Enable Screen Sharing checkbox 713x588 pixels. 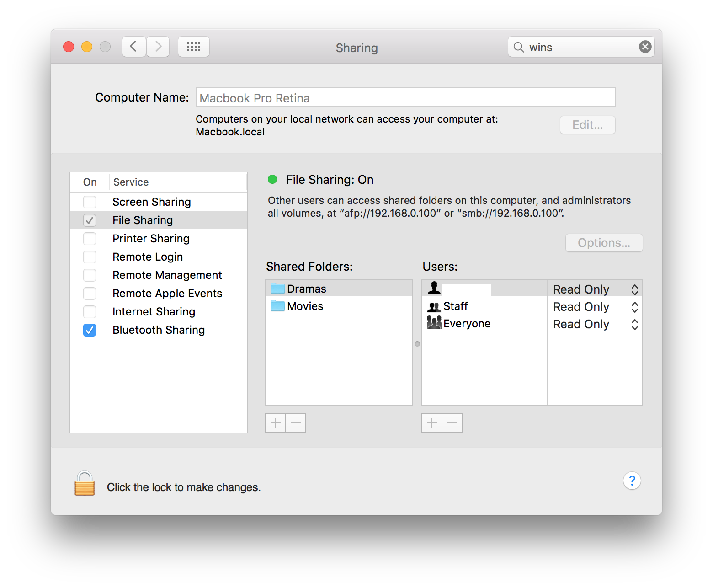pyautogui.click(x=90, y=202)
